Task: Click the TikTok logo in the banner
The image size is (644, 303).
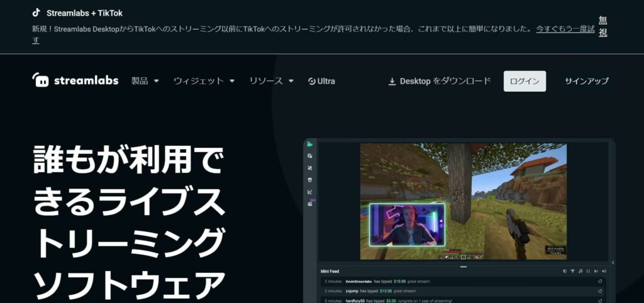Action: [36, 13]
